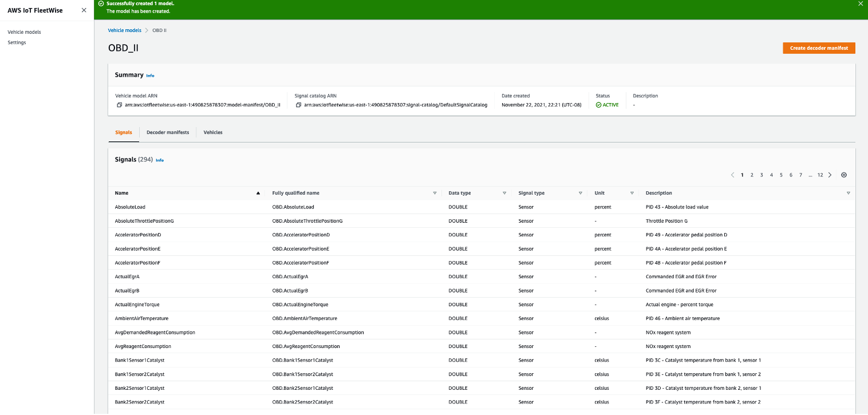Image resolution: width=868 pixels, height=415 pixels.
Task: Click the Fully qualified name column header
Action: [295, 193]
